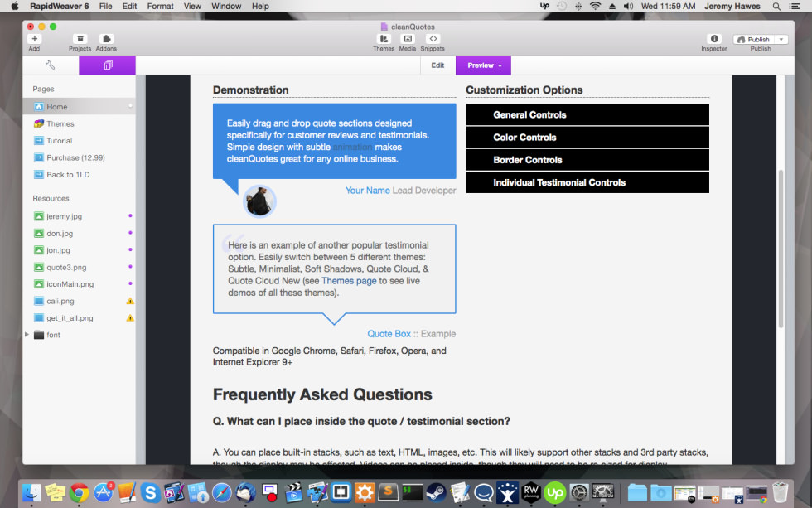Screen dimensions: 812x508
Task: Click the Your Name link
Action: [368, 191]
